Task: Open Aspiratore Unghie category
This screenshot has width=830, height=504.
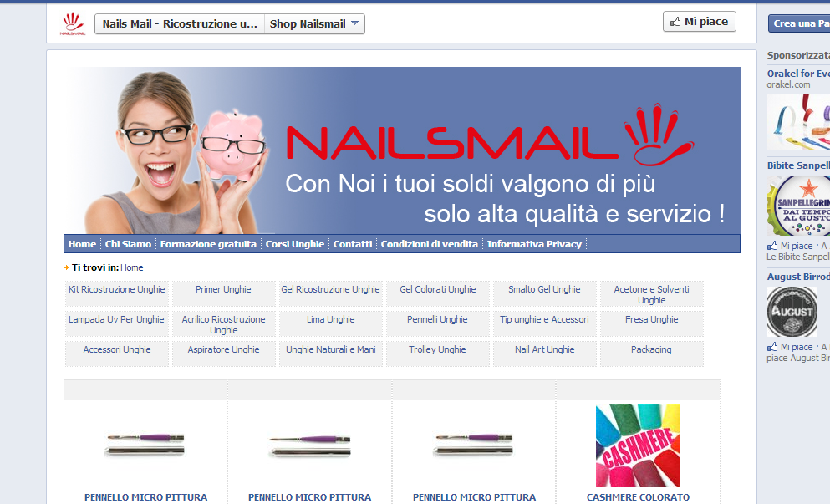Action: [x=223, y=350]
